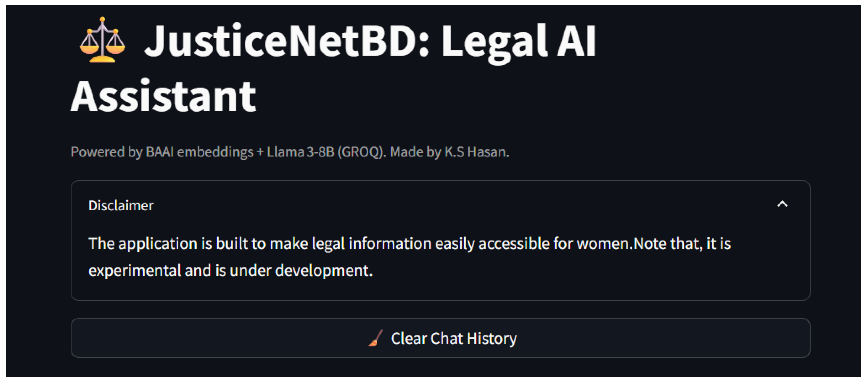Click the word "experimental" in the disclaimer
Image resolution: width=868 pixels, height=383 pixels.
[x=135, y=271]
